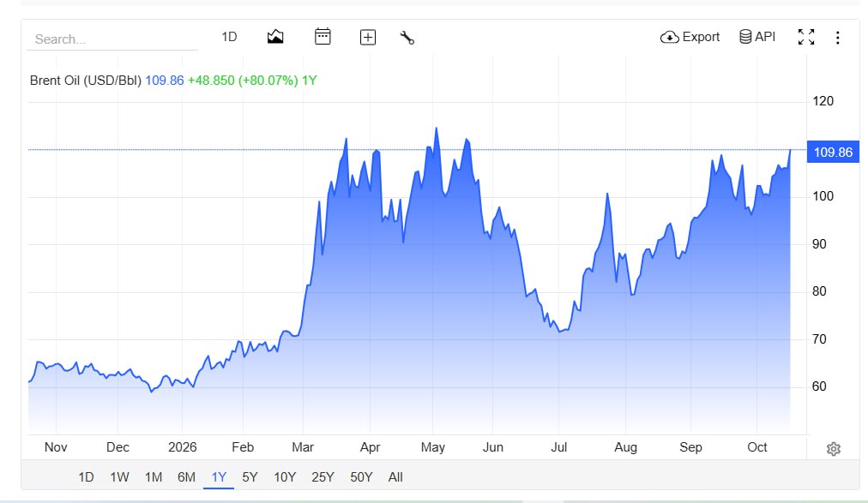Viewport: 868px width, 503px height.
Task: Focus the Search input field
Action: (112, 39)
